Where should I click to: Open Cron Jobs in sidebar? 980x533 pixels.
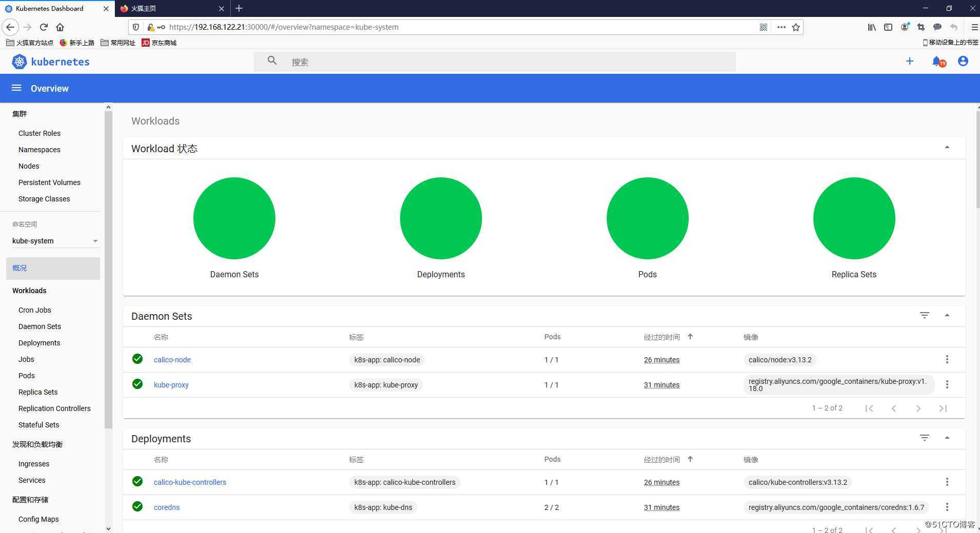[x=35, y=310]
